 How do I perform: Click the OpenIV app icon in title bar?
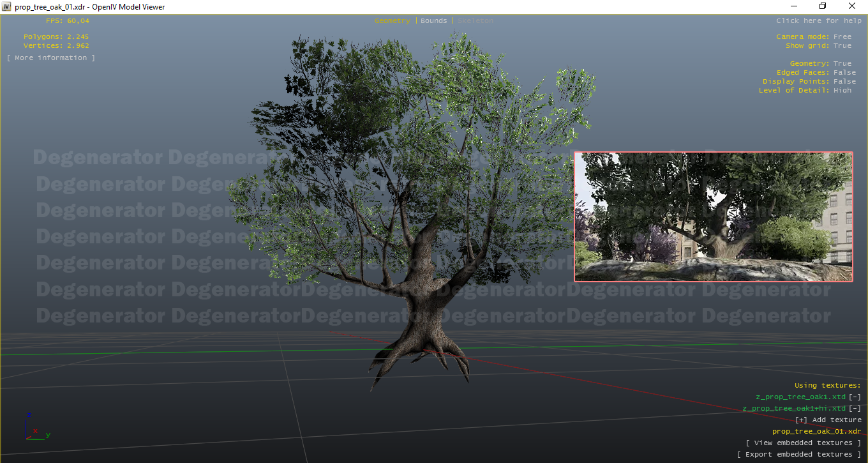(7, 6)
